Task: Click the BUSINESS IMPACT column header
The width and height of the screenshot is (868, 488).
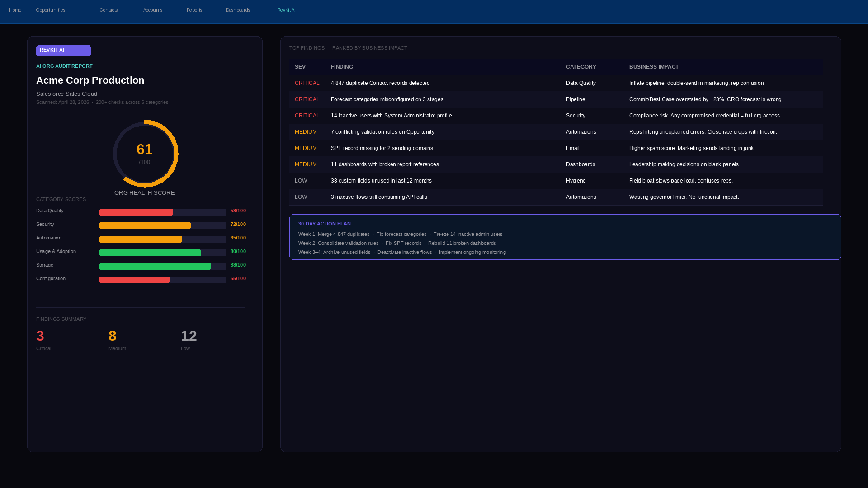Action: pyautogui.click(x=654, y=67)
